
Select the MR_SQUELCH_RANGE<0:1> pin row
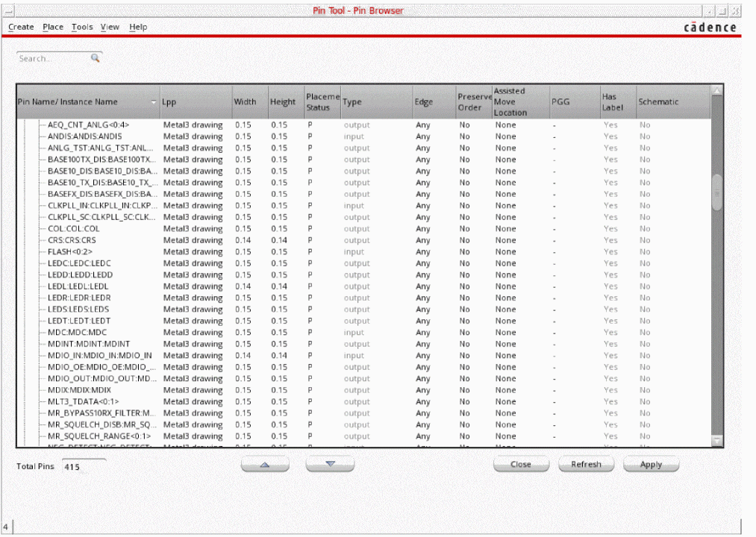pyautogui.click(x=363, y=437)
